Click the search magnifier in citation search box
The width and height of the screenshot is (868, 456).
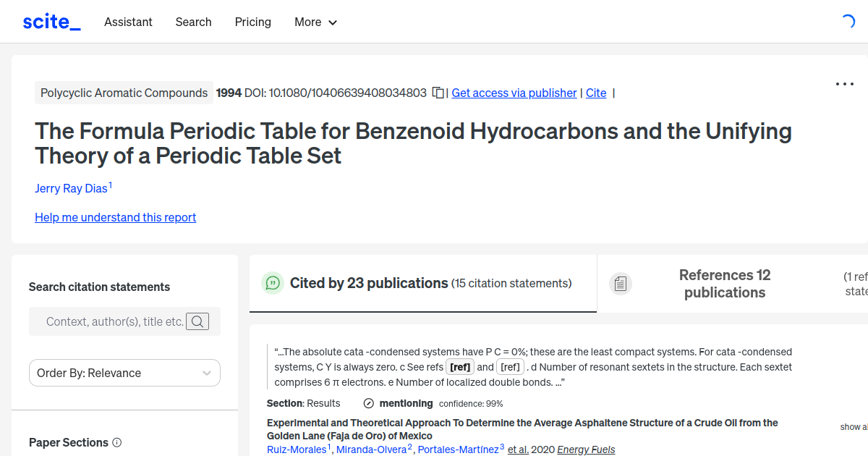coord(197,321)
